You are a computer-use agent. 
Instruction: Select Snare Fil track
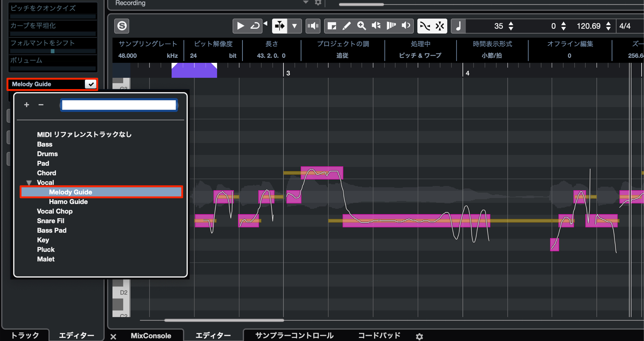point(51,221)
